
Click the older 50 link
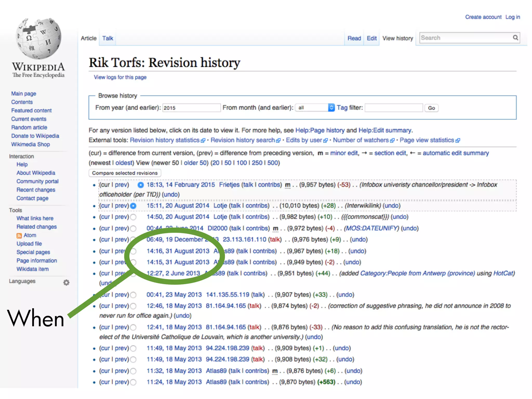coord(195,163)
